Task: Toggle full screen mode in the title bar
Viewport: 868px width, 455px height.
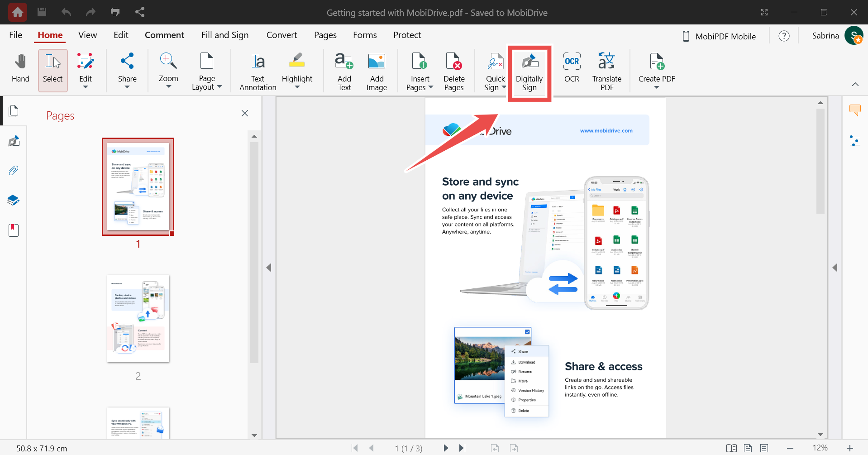Action: coord(764,12)
